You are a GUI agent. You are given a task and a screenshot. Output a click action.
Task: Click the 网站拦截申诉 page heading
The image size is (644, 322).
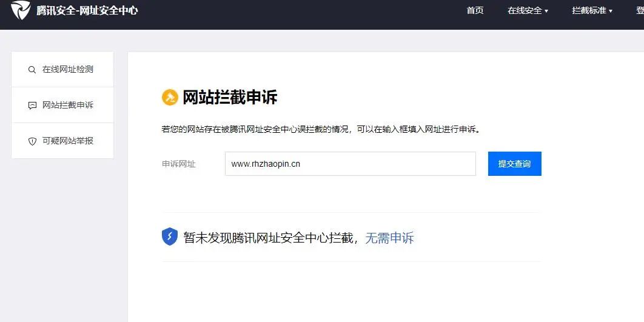click(x=230, y=98)
